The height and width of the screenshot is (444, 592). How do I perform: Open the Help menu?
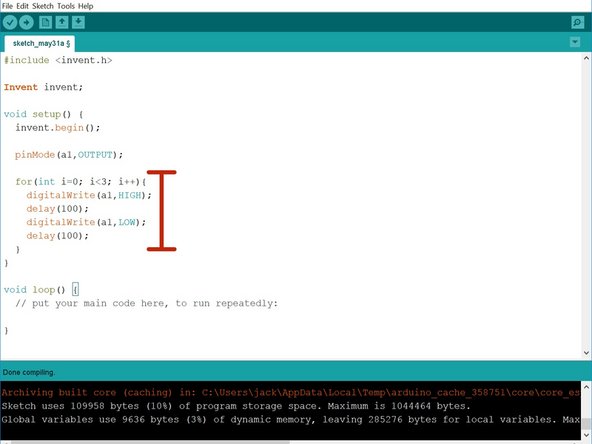click(x=86, y=6)
